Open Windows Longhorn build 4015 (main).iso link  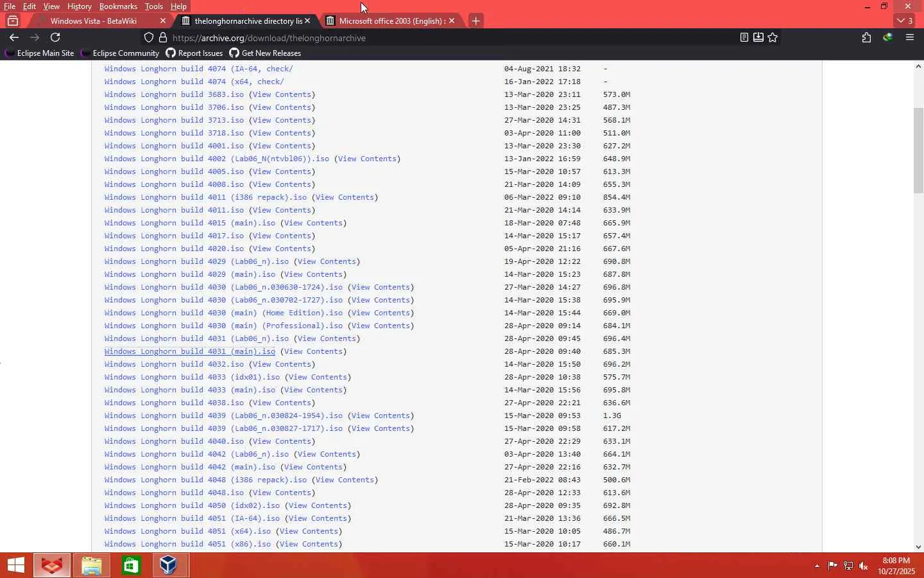pyautogui.click(x=190, y=223)
